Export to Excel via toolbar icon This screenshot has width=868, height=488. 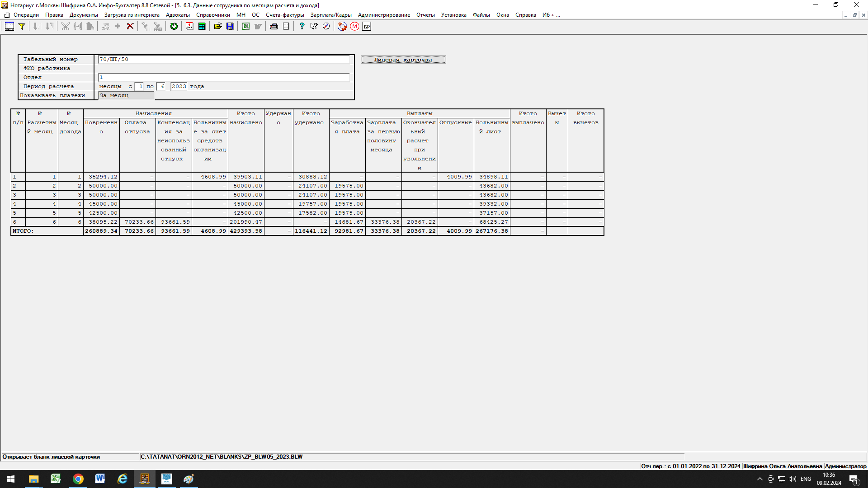pyautogui.click(x=246, y=27)
